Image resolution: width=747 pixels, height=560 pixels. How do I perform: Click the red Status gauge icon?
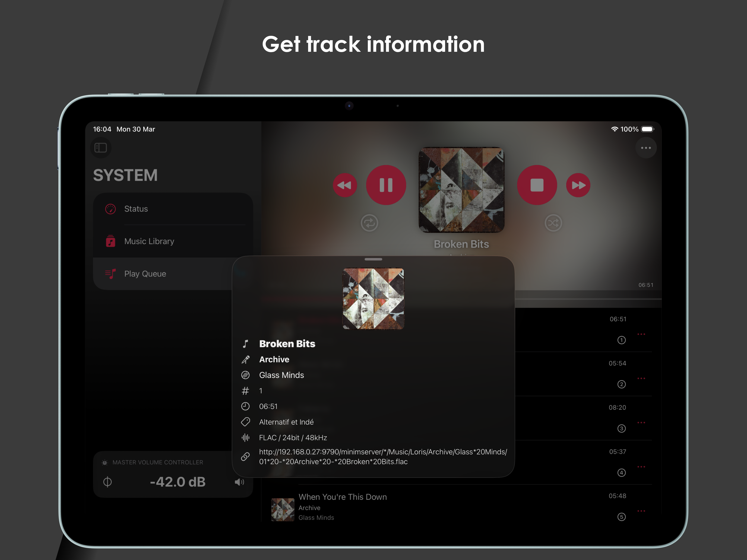pos(110,209)
